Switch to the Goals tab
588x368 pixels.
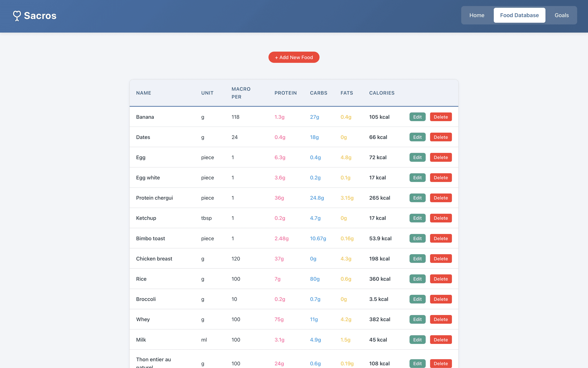(x=561, y=15)
